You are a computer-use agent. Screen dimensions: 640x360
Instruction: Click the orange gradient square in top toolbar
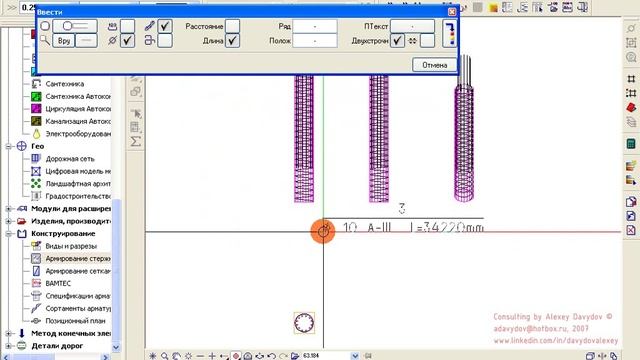[x=493, y=8]
